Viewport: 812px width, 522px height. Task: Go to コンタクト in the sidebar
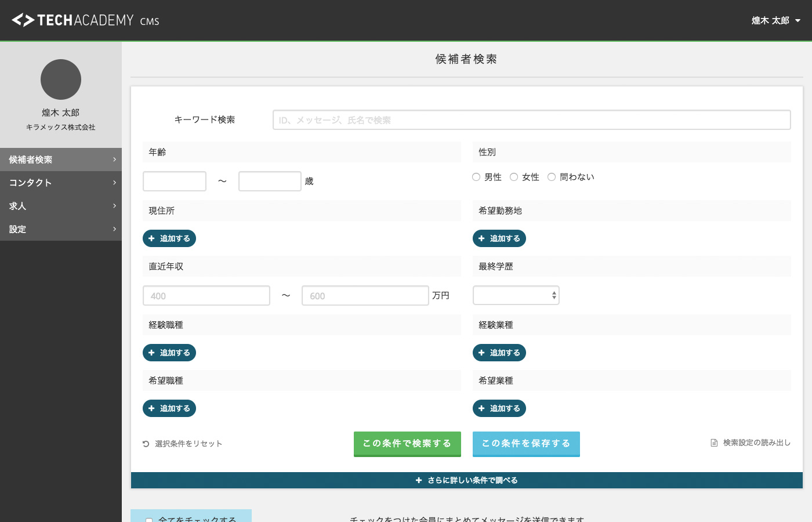tap(61, 183)
